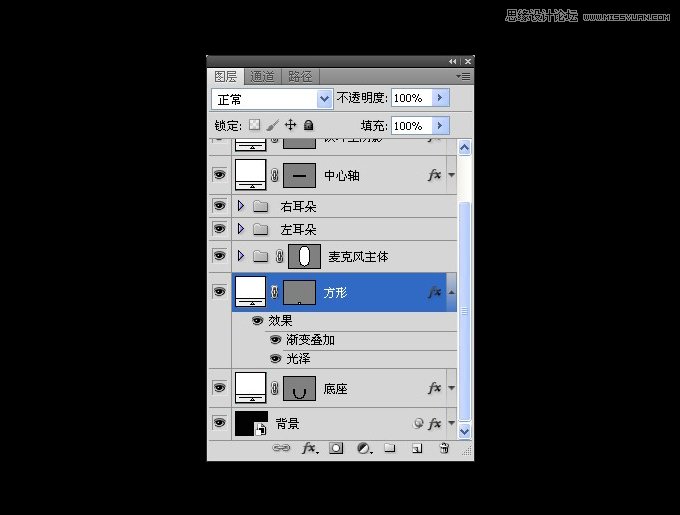
Task: Expand effects list of 中心轴 layer
Action: click(x=451, y=175)
